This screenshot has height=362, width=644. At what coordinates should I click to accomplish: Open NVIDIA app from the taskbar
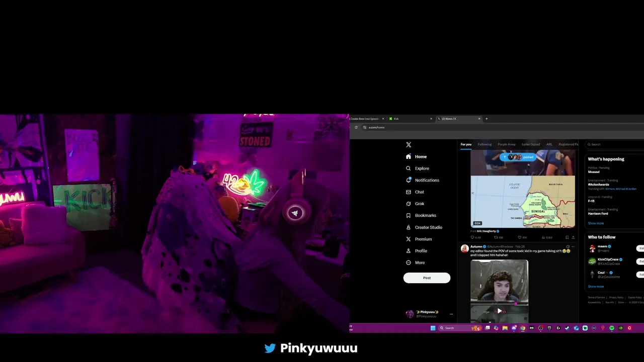click(620, 328)
